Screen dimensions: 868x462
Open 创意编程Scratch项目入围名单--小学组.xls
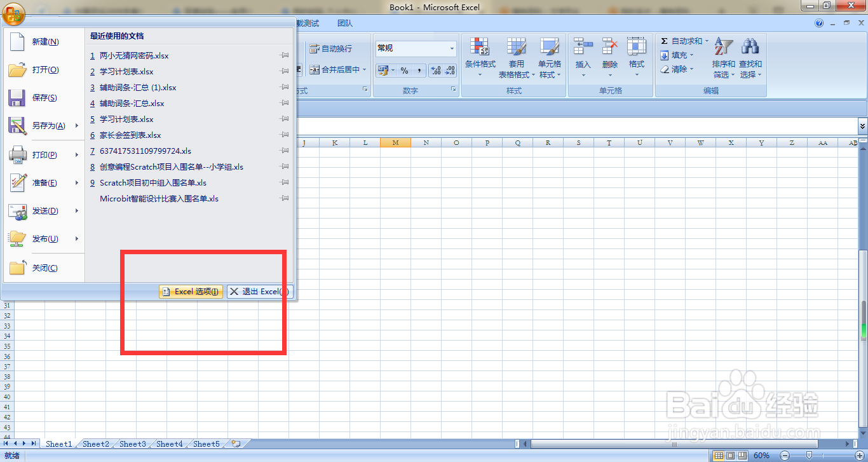[x=172, y=167]
